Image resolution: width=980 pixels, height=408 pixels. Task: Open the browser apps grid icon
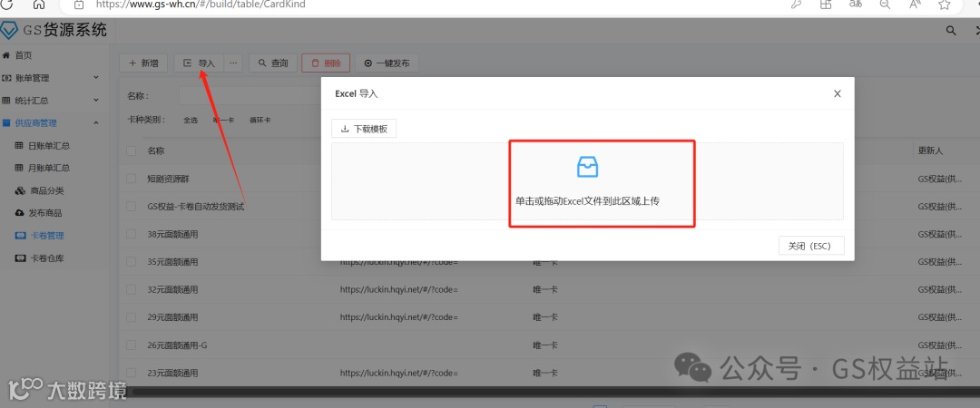click(826, 4)
